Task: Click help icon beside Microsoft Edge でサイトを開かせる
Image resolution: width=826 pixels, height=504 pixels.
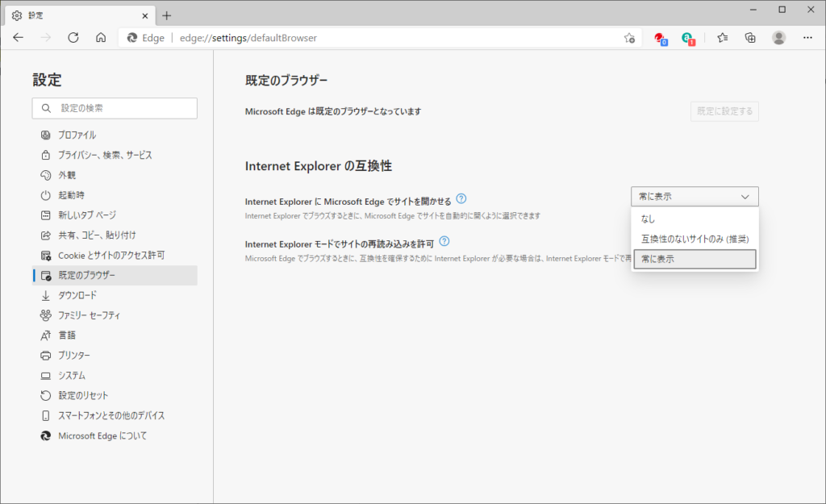Action: [x=461, y=198]
